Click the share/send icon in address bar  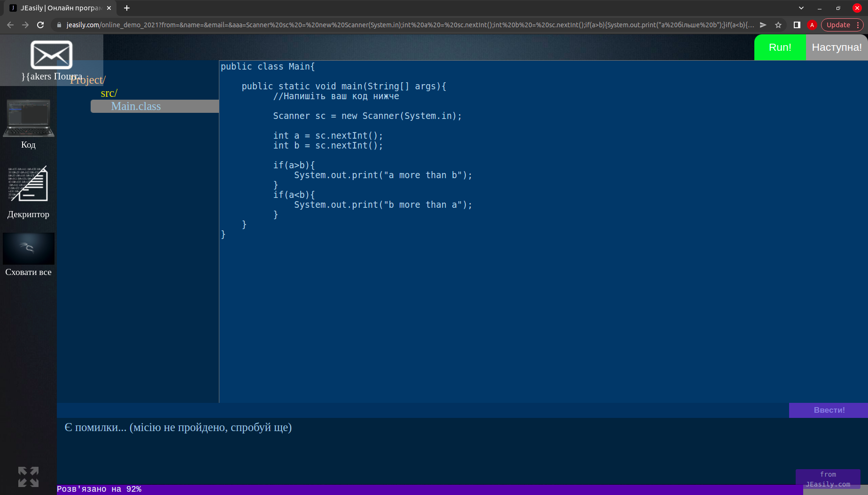tap(763, 25)
